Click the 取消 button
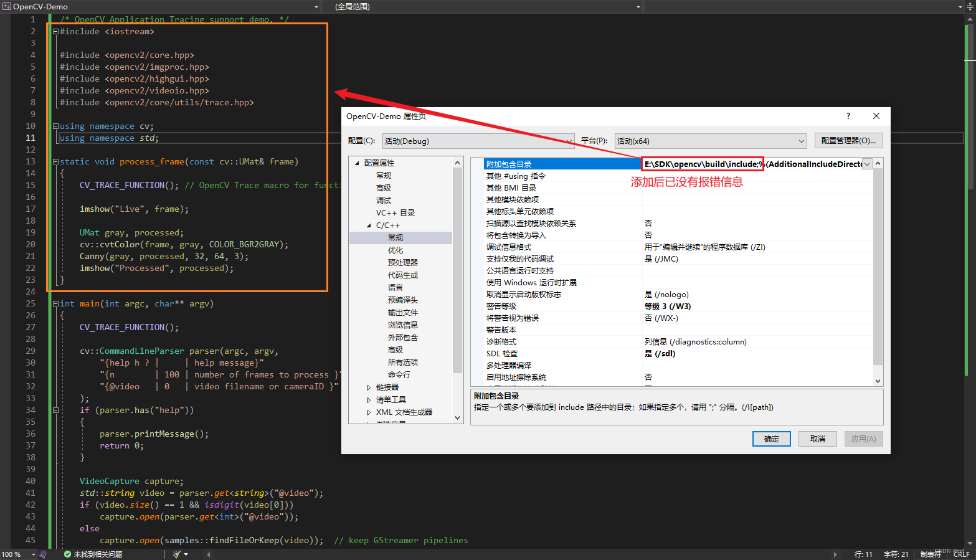 818,439
